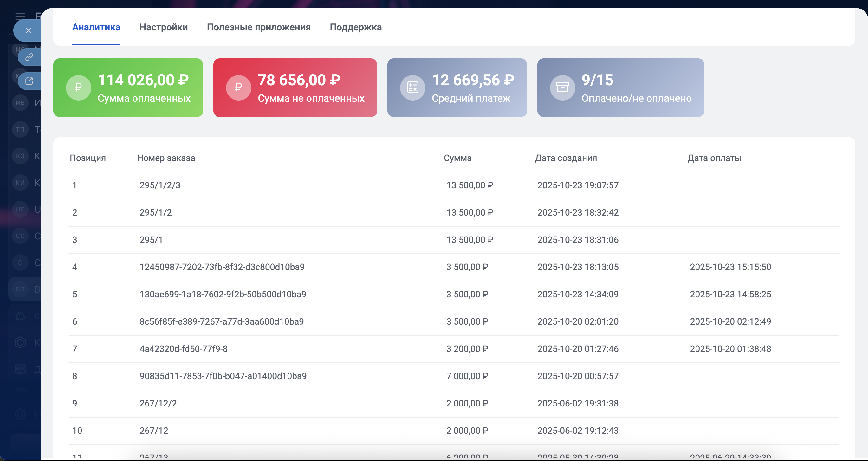Viewport: 868px width, 461px height.
Task: Click the dimmed ИЕ sidebar avatar
Action: pos(20,102)
